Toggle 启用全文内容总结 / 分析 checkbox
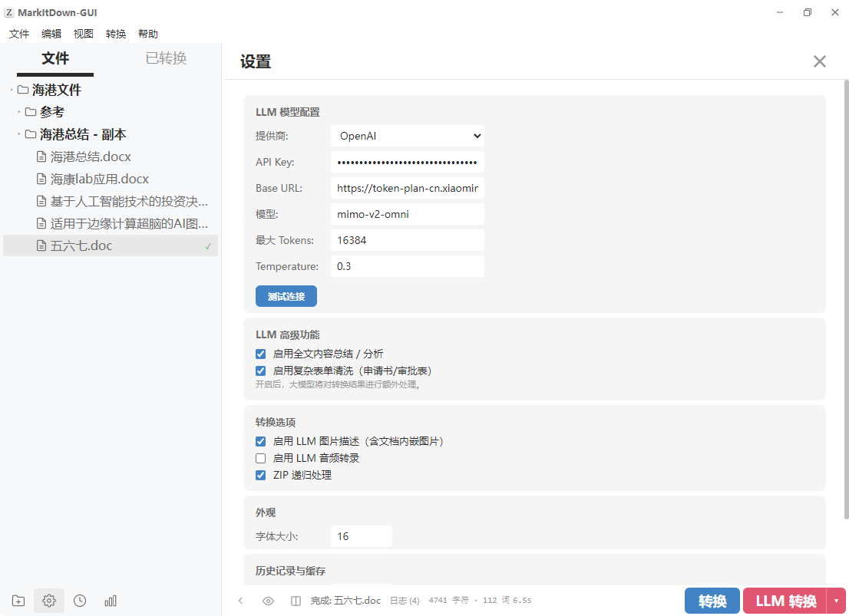This screenshot has height=616, width=849. (x=260, y=354)
